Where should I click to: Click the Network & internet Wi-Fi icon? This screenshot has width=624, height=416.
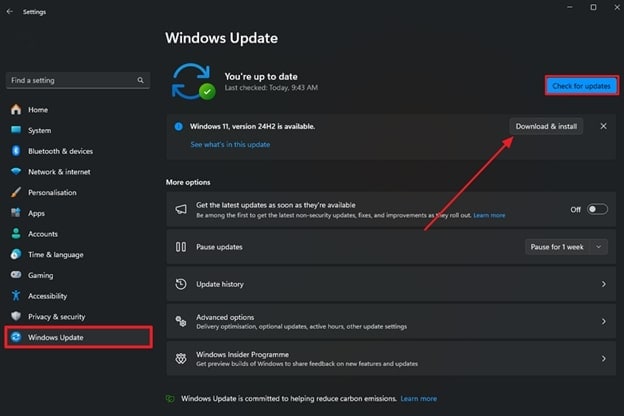16,172
